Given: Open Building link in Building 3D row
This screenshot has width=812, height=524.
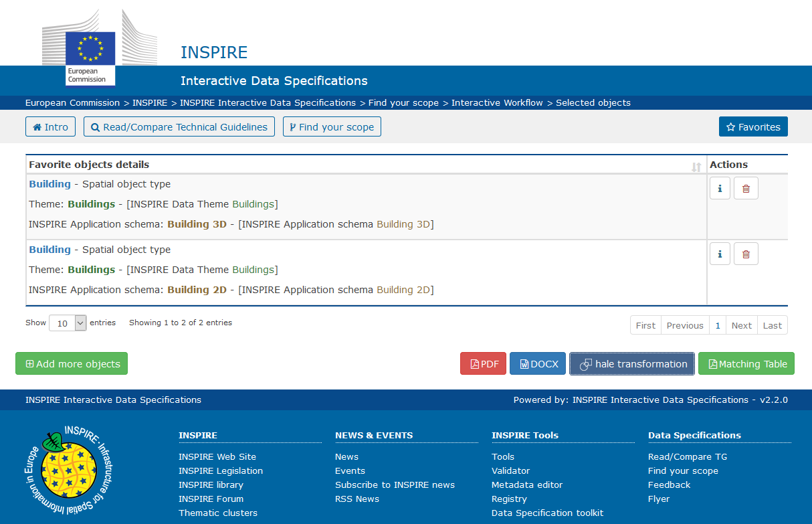Looking at the screenshot, I should 49,184.
